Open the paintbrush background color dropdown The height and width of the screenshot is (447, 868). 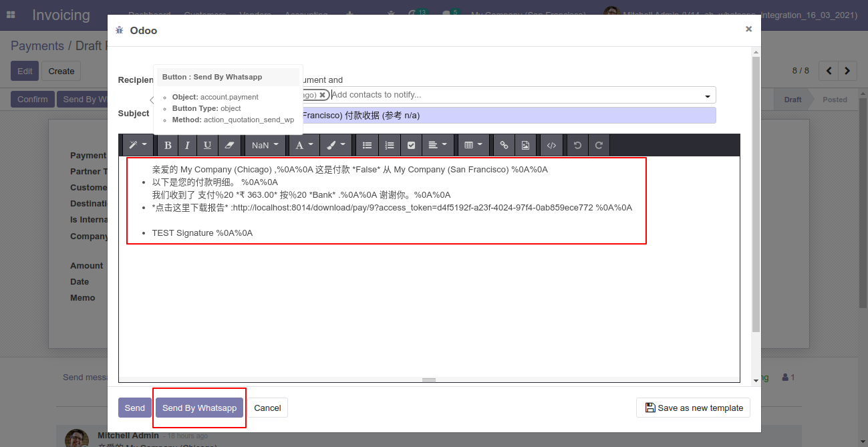point(336,145)
